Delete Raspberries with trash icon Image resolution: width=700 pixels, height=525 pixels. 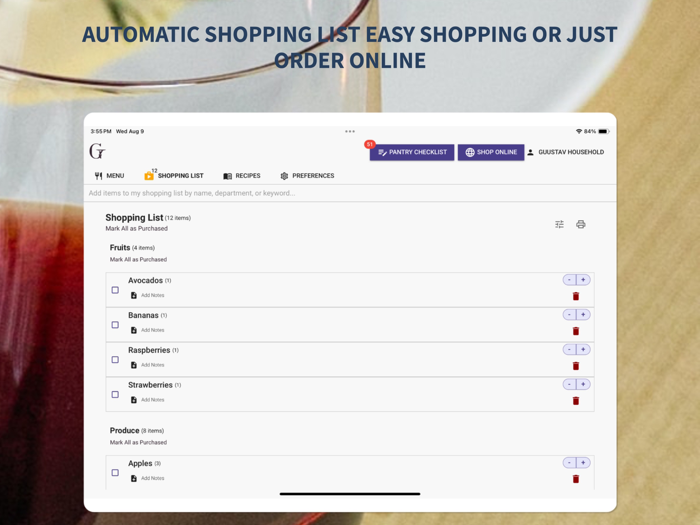click(576, 366)
